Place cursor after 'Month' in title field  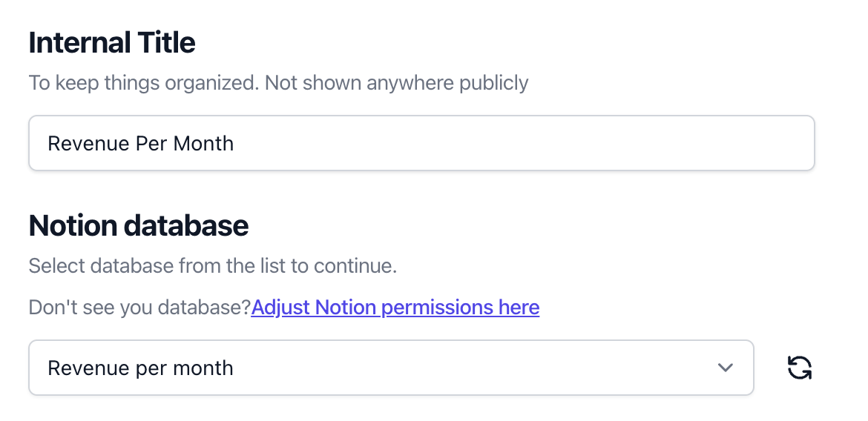(x=234, y=143)
